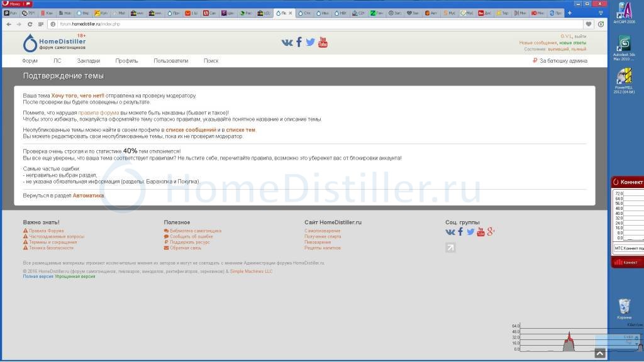Open the Часто задаваемые вопросы footer link
This screenshot has height=362, width=644.
pos(56,236)
